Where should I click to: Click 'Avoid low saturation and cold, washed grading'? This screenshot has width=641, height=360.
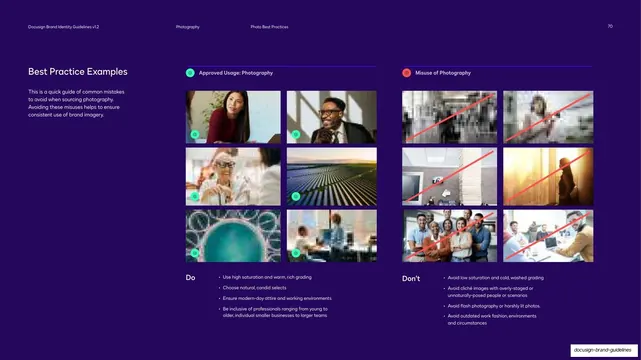pyautogui.click(x=495, y=278)
